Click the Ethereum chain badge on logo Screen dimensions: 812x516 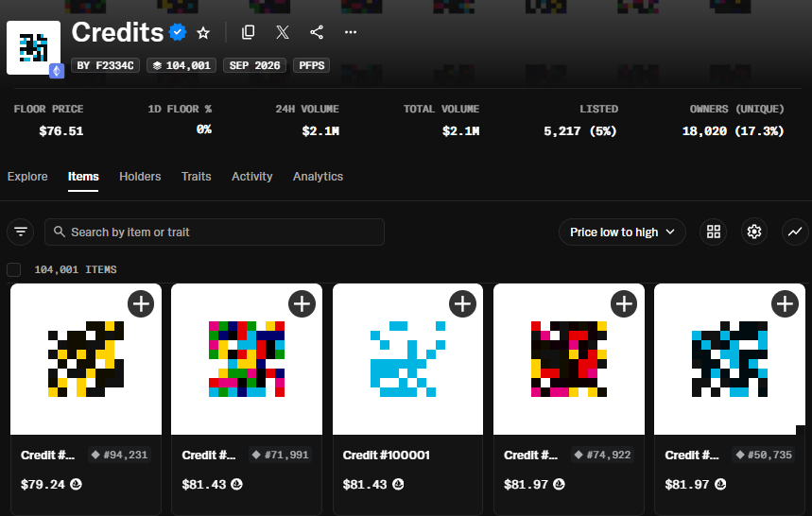[x=57, y=71]
